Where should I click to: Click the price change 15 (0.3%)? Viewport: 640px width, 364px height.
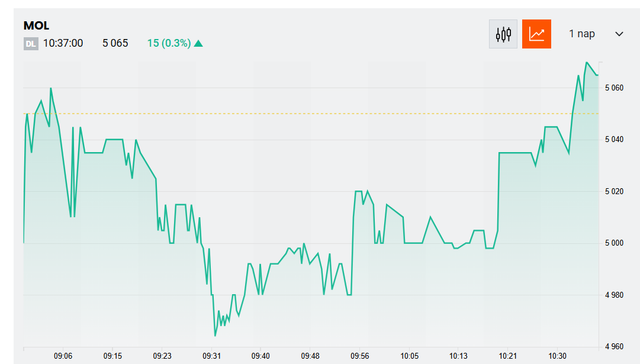169,43
